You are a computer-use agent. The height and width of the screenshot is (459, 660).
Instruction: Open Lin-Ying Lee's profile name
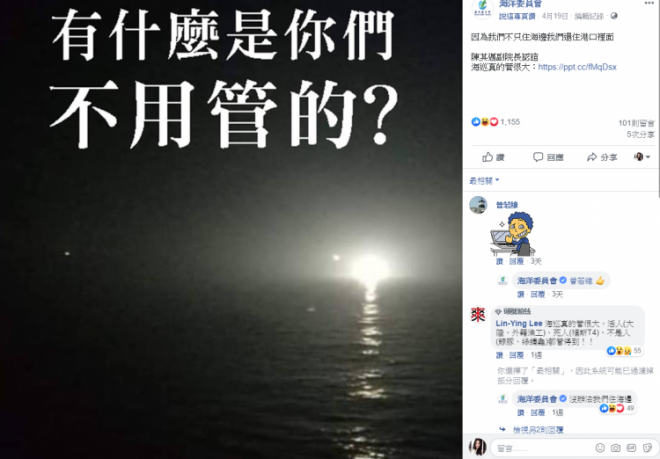pos(519,323)
